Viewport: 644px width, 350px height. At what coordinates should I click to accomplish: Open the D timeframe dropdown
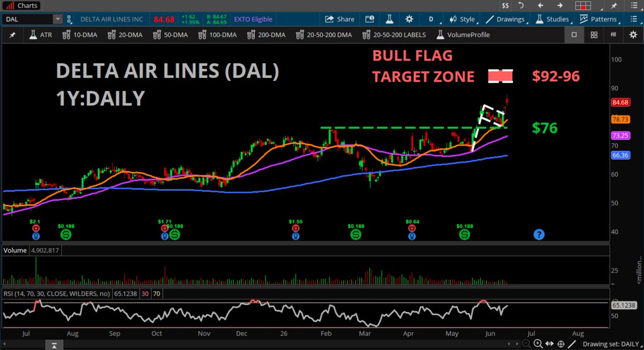point(430,19)
